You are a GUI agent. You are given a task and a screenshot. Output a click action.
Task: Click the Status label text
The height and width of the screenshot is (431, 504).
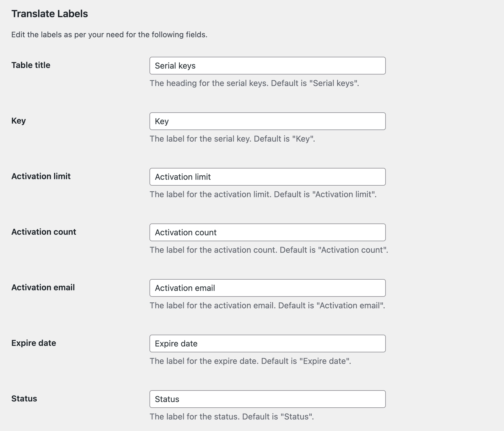click(24, 398)
